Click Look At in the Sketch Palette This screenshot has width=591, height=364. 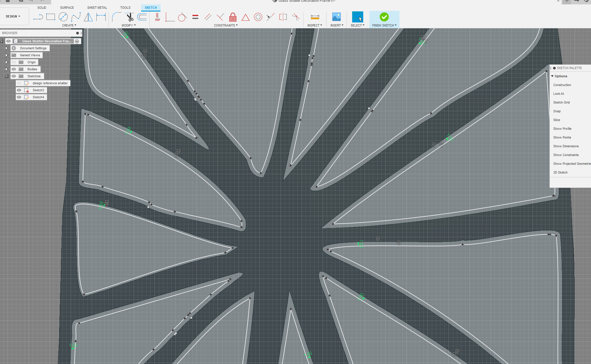click(558, 94)
